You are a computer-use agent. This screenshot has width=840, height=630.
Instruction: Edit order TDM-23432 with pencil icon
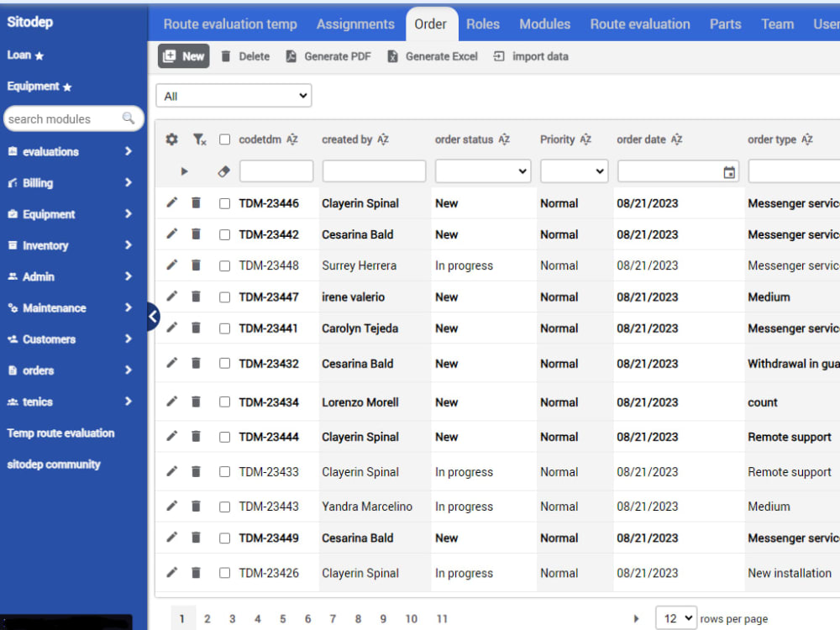pos(171,363)
